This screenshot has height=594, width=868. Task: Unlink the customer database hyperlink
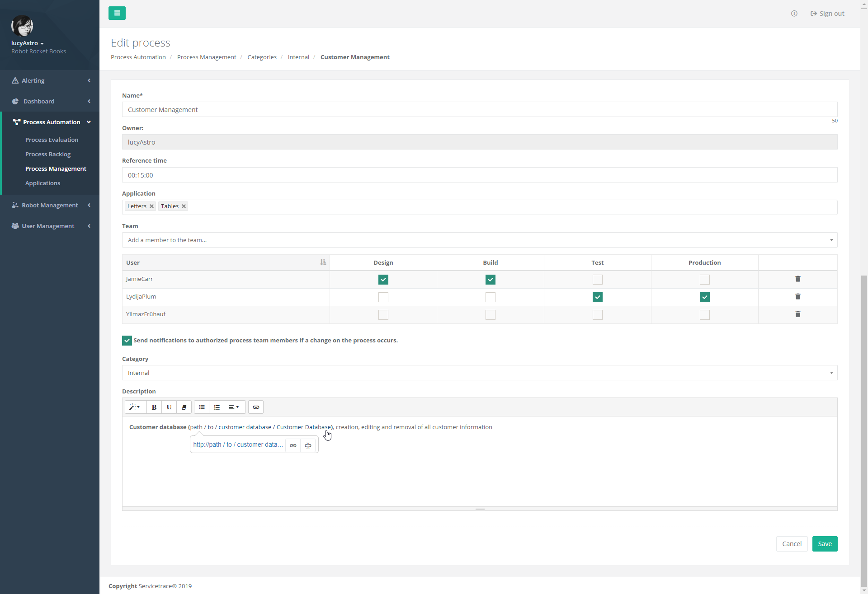pos(308,445)
